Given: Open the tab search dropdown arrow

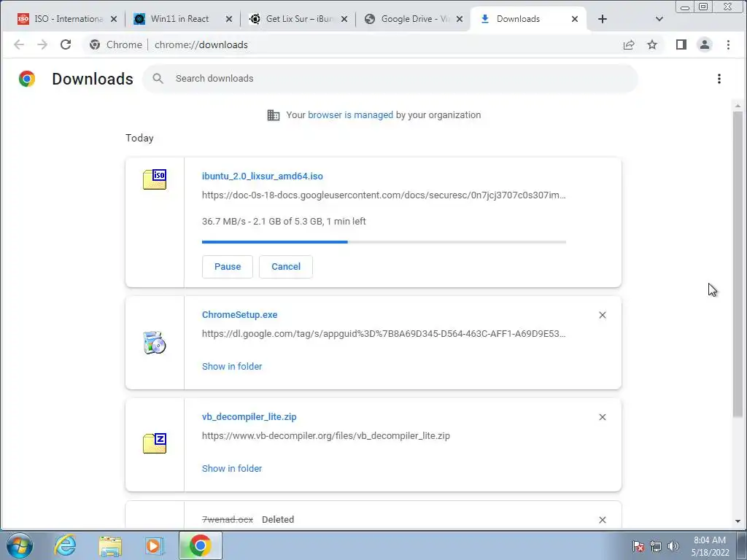Looking at the screenshot, I should (x=659, y=19).
